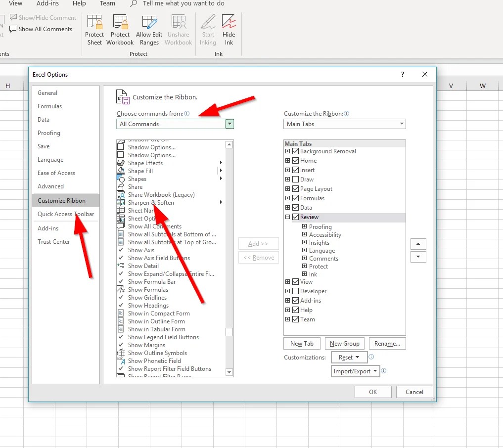Click the Protect Workbook icon
Viewport: 503px width, 448px height.
tap(120, 30)
